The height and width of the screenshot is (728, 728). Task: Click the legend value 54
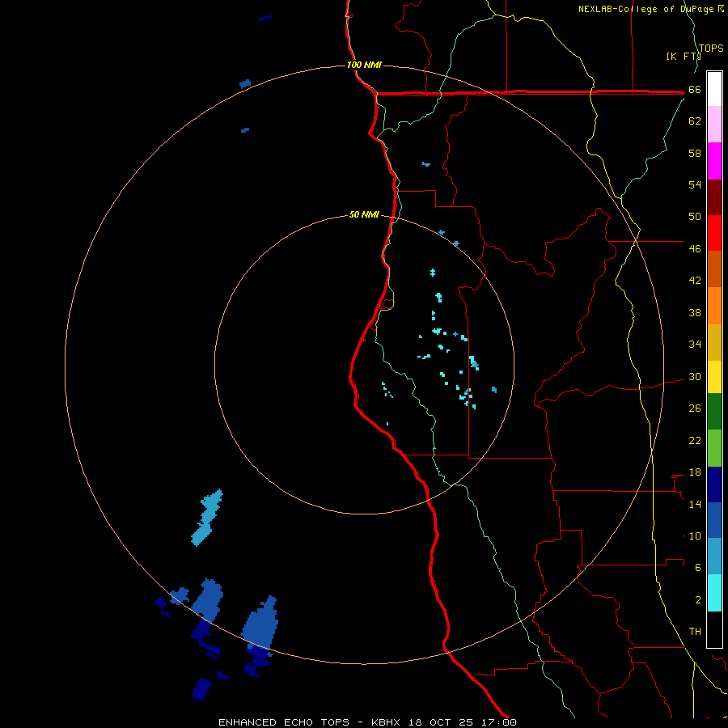(695, 184)
